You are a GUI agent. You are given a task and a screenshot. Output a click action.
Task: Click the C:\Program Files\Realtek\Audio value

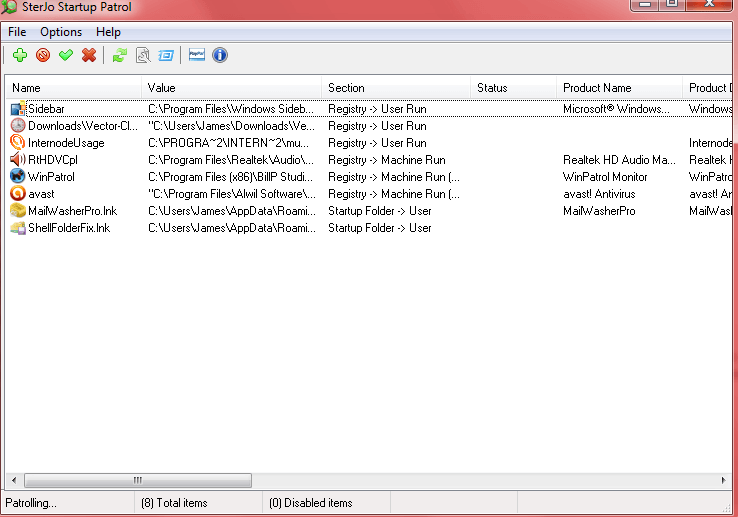click(x=231, y=160)
